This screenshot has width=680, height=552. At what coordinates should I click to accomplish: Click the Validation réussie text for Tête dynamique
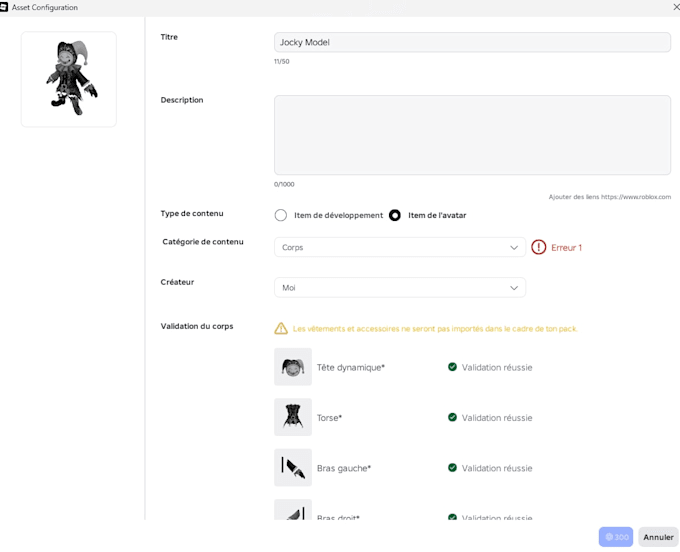(497, 367)
